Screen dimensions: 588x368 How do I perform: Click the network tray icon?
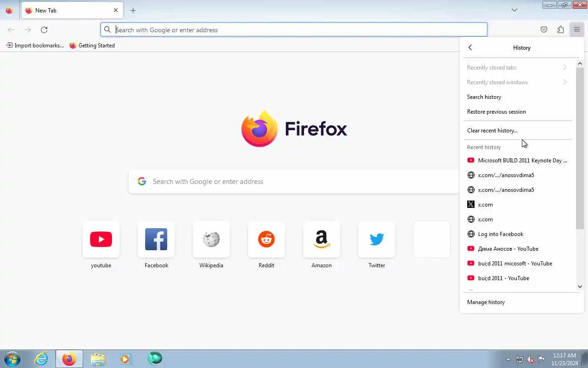pos(520,359)
